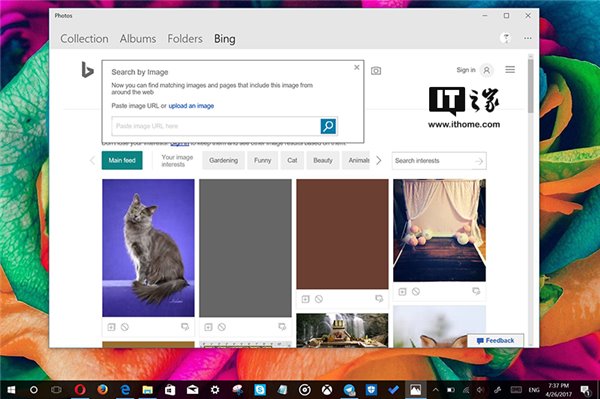Close the Search by Image popup
The image size is (600, 399).
pos(357,67)
